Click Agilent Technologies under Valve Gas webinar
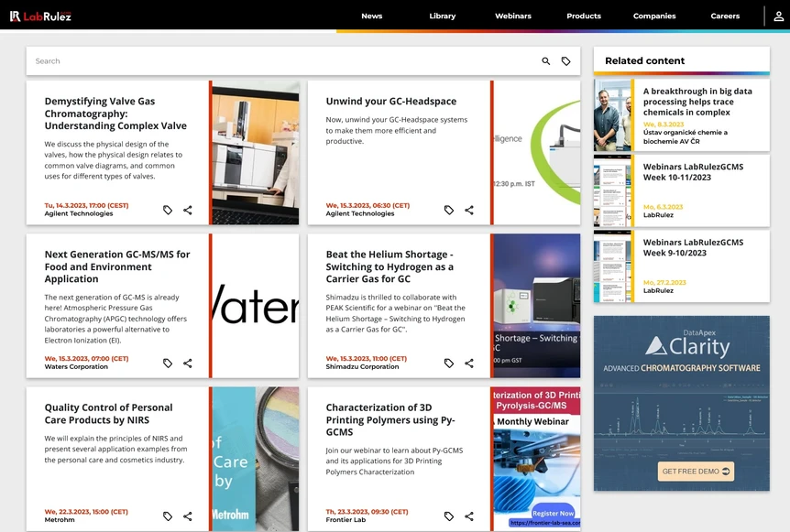The height and width of the screenshot is (532, 790). point(79,213)
